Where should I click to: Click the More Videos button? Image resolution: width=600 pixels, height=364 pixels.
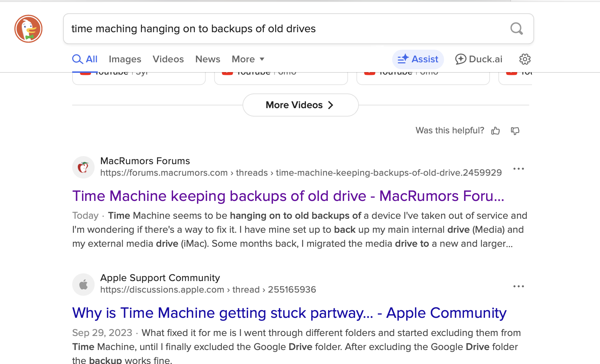coord(300,105)
